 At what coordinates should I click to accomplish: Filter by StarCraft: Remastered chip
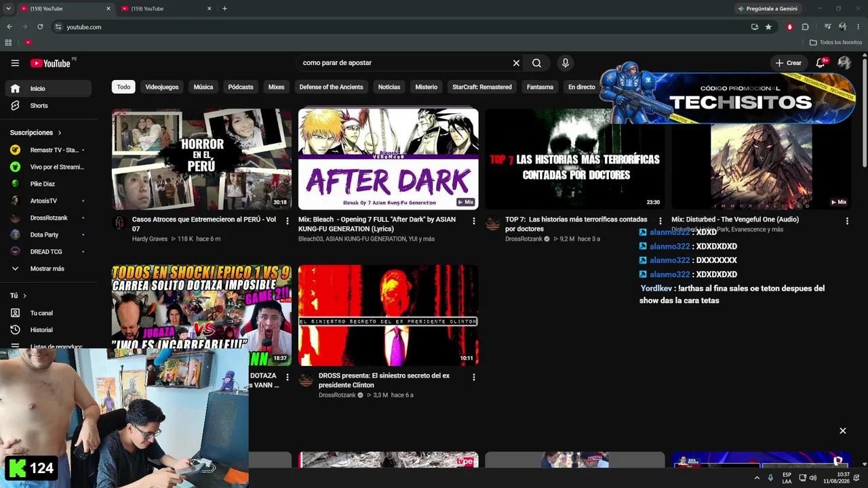[x=482, y=87]
